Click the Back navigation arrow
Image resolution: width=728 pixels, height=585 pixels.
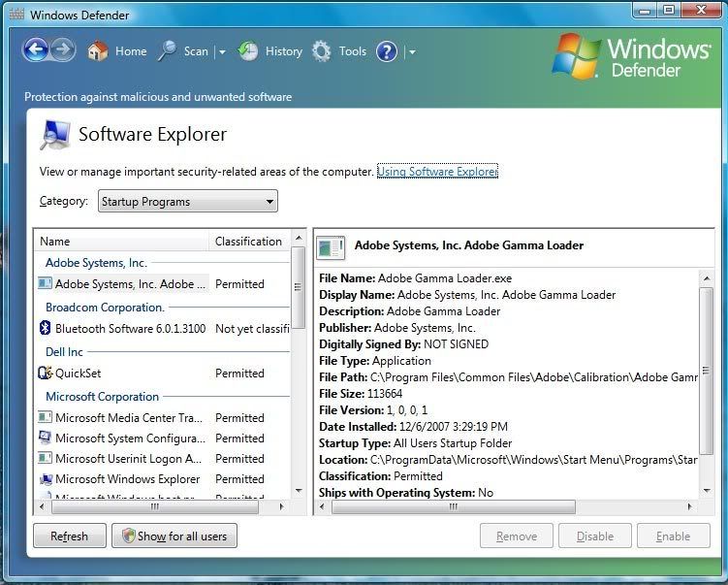36,50
